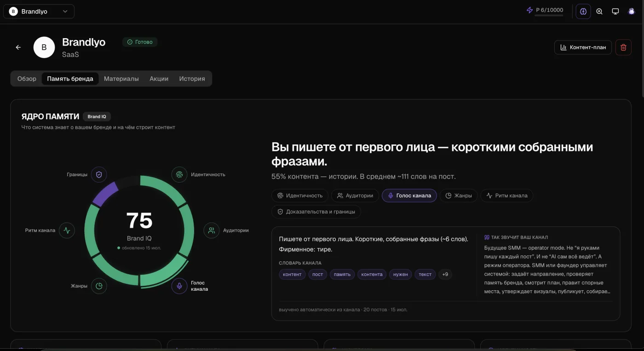
Task: Click the выучено автоматически из канала footer text
Action: click(343, 310)
